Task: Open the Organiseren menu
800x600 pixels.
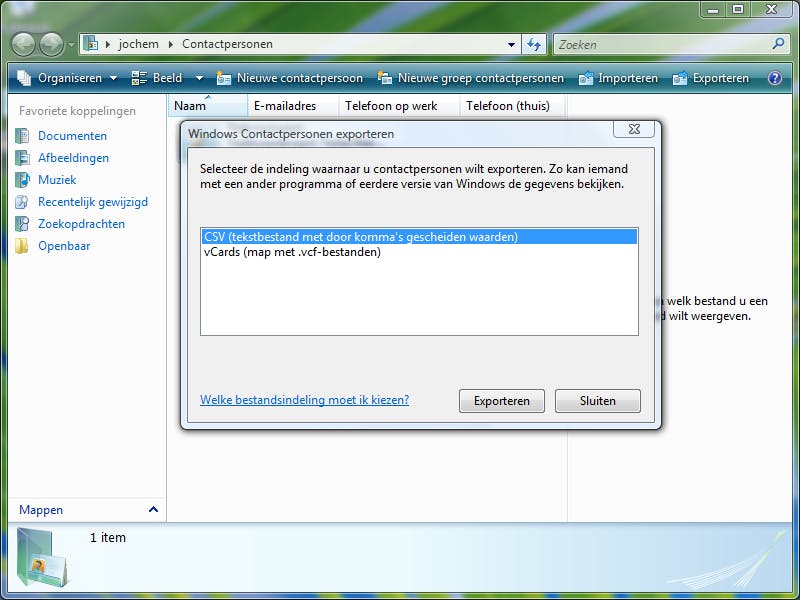Action: pyautogui.click(x=67, y=78)
